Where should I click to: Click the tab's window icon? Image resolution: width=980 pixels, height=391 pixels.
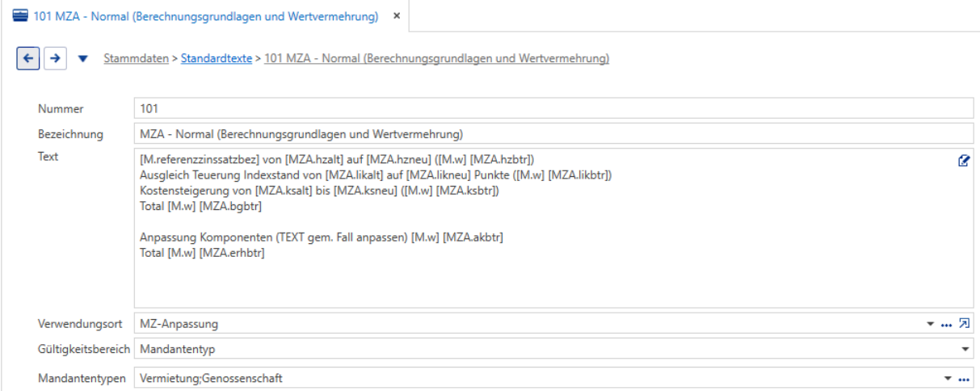click(x=19, y=16)
